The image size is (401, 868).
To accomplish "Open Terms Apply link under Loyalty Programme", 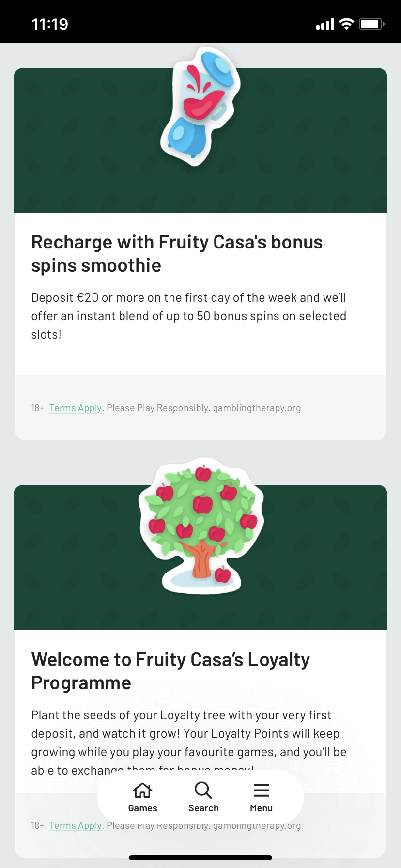I will click(x=76, y=826).
